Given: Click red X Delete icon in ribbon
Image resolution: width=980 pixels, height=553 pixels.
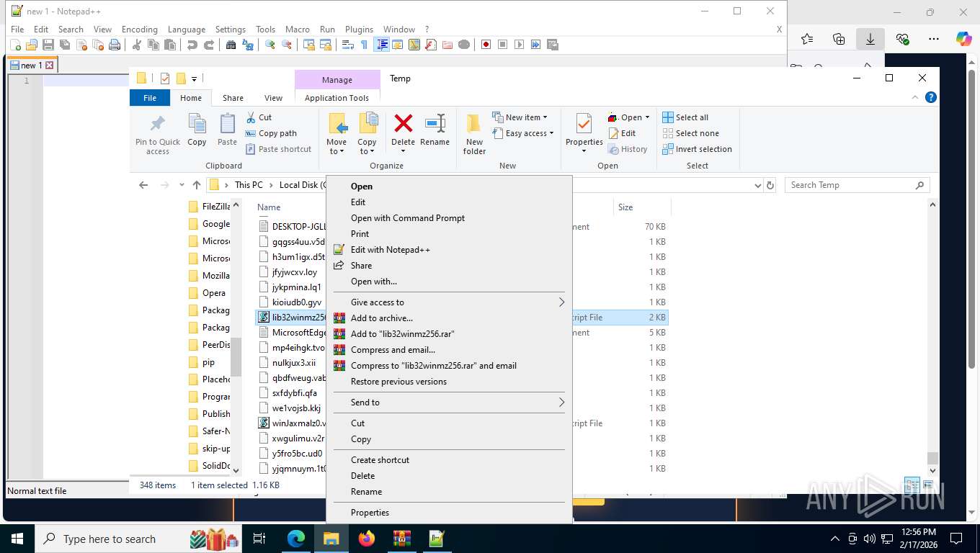Looking at the screenshot, I should tap(403, 124).
